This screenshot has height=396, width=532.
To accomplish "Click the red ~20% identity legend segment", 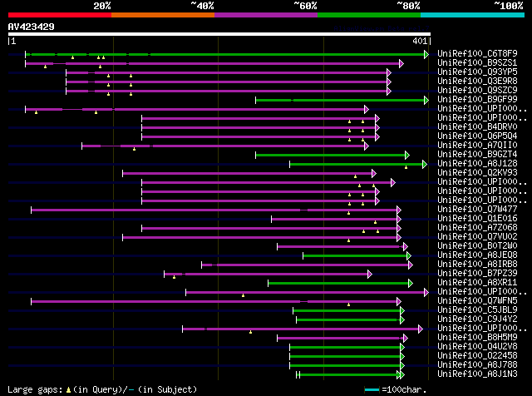I will [60, 15].
